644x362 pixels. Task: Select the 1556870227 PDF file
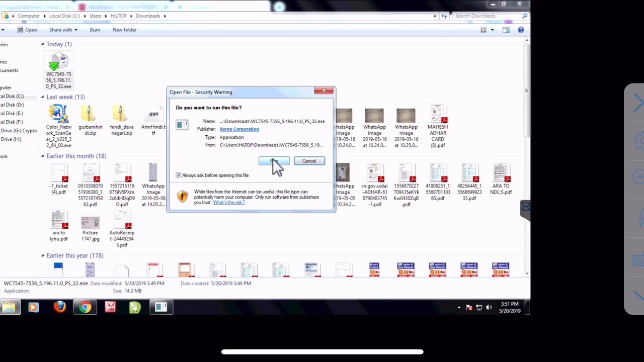pyautogui.click(x=406, y=185)
